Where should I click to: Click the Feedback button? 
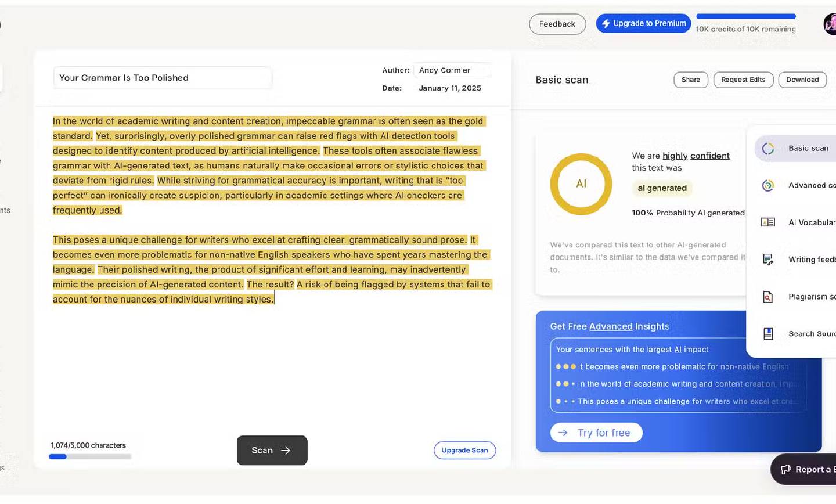557,24
